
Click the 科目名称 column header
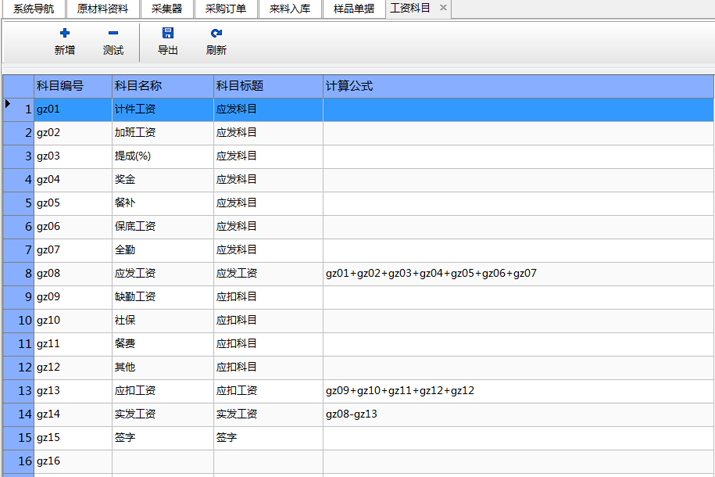[163, 86]
